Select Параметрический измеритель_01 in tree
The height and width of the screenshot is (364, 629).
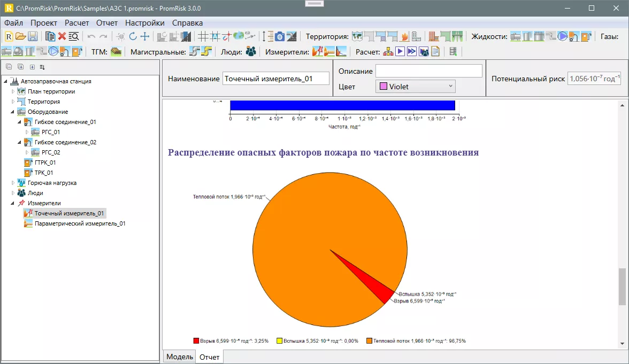click(x=80, y=223)
